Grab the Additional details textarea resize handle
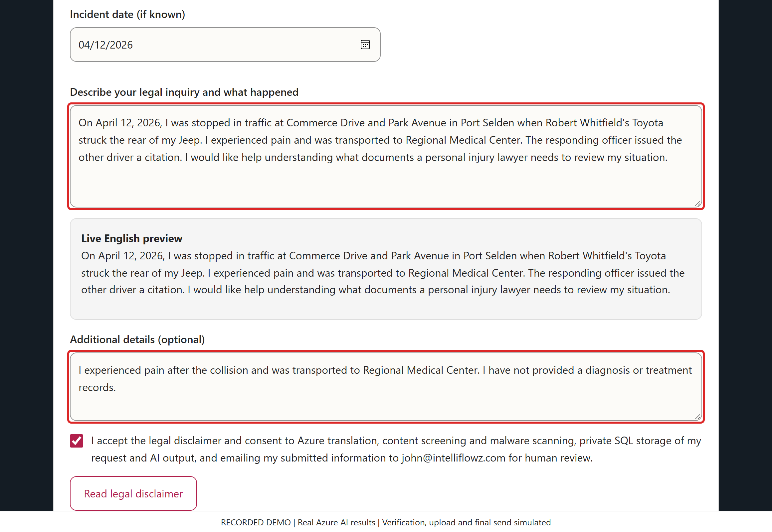The height and width of the screenshot is (532, 772). [x=697, y=417]
